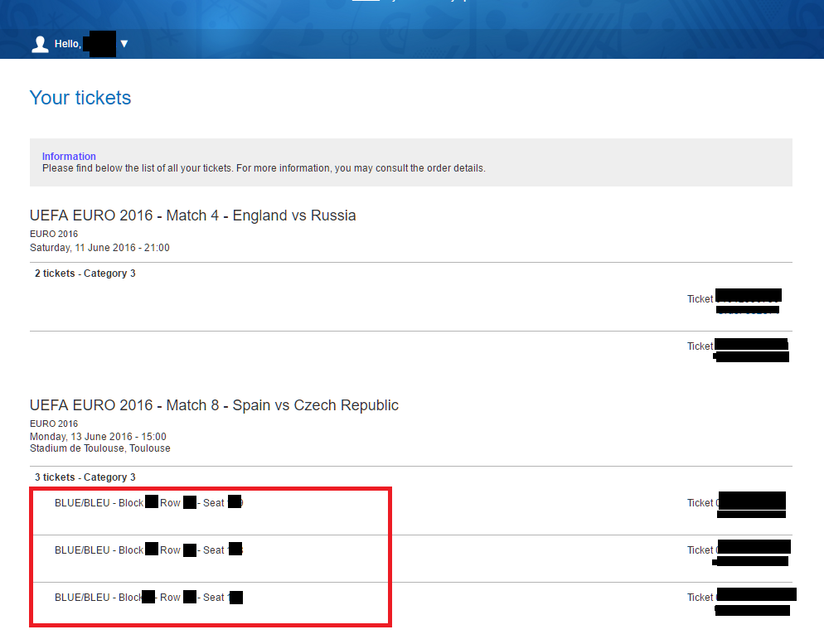Click 'Monday, 13 June 2016 - 15:00' date text
The image size is (824, 644).
(98, 437)
